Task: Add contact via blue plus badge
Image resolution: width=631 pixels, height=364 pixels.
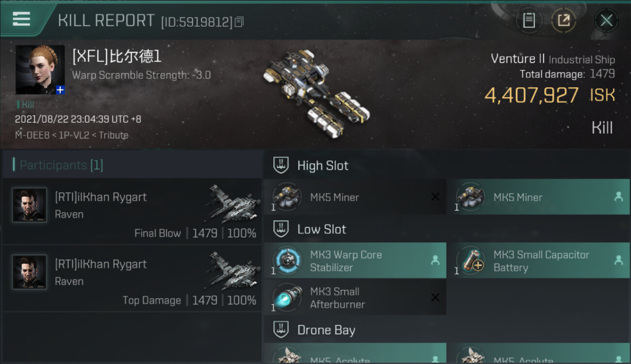Action: click(x=60, y=90)
